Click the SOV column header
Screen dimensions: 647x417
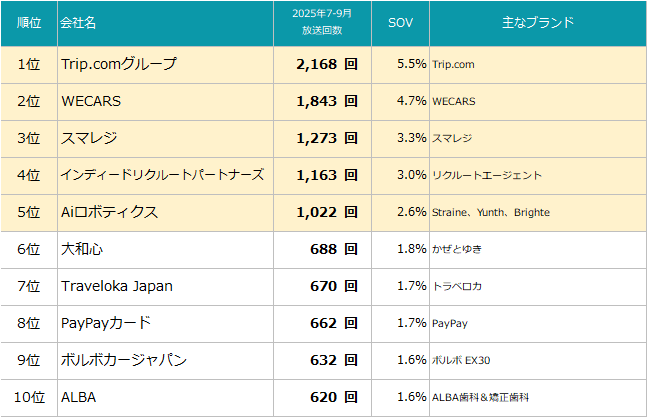(400, 23)
